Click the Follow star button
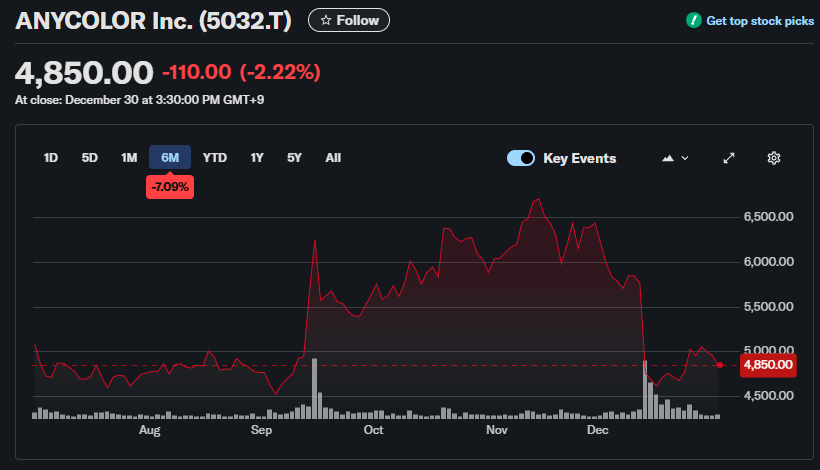The height and width of the screenshot is (470, 820). pos(349,20)
